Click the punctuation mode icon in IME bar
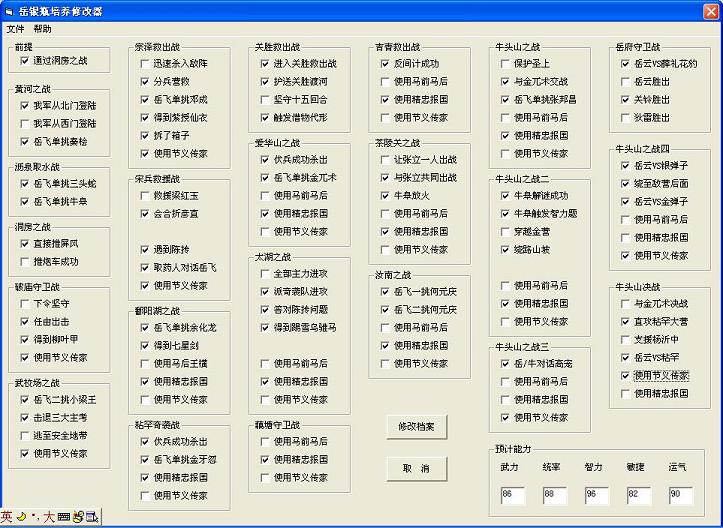 click(35, 516)
